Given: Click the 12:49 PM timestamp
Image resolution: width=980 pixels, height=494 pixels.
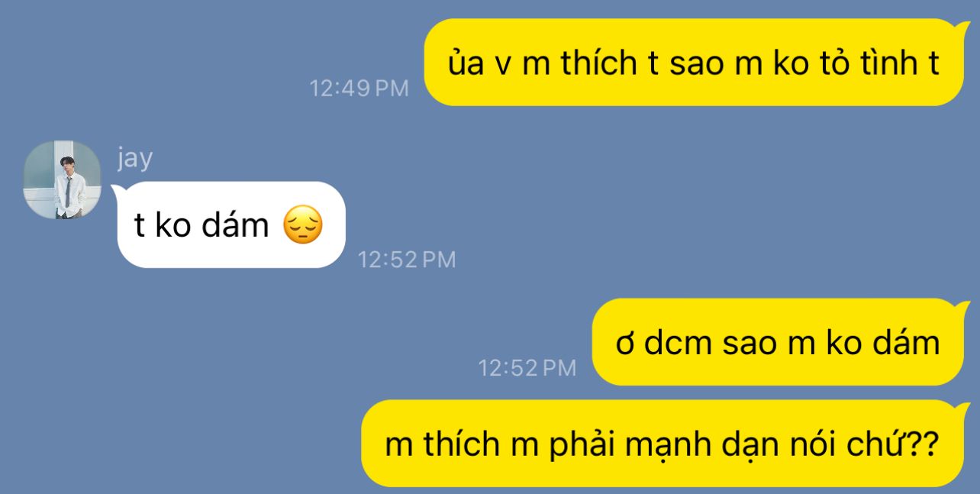Looking at the screenshot, I should [359, 89].
